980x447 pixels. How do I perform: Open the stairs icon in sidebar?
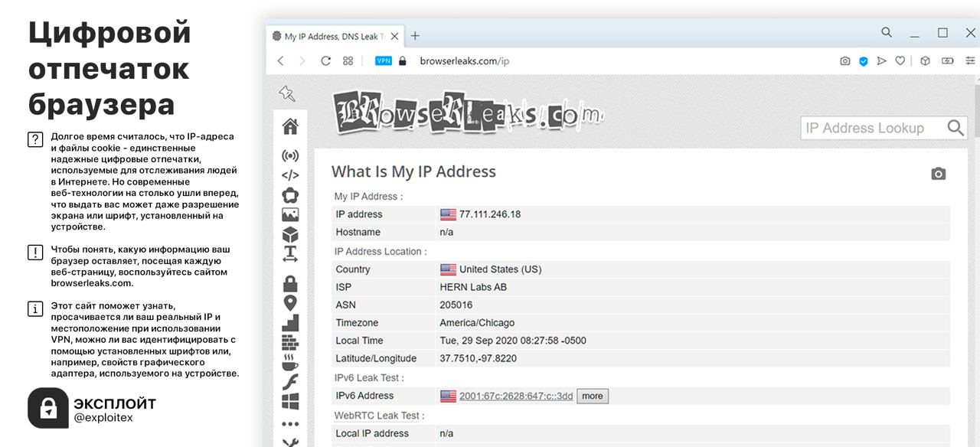coord(290,323)
